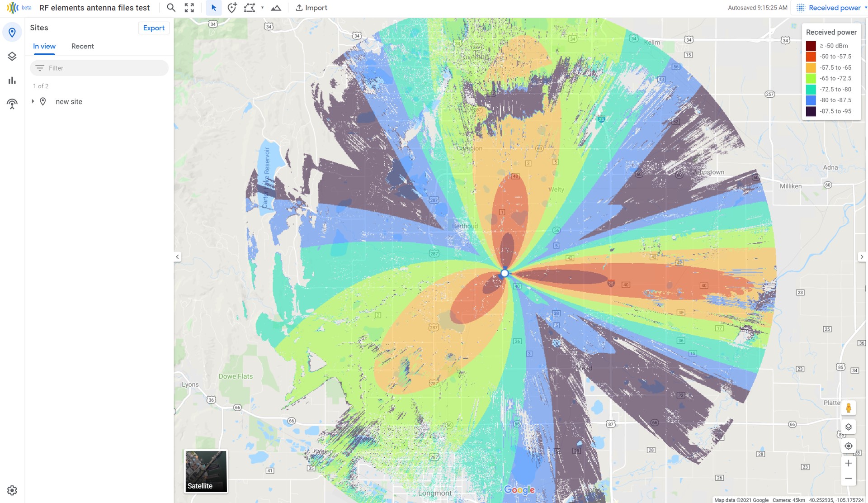Click the Johnstown label on the map
Viewport: 868px width, 503px height.
(x=708, y=172)
